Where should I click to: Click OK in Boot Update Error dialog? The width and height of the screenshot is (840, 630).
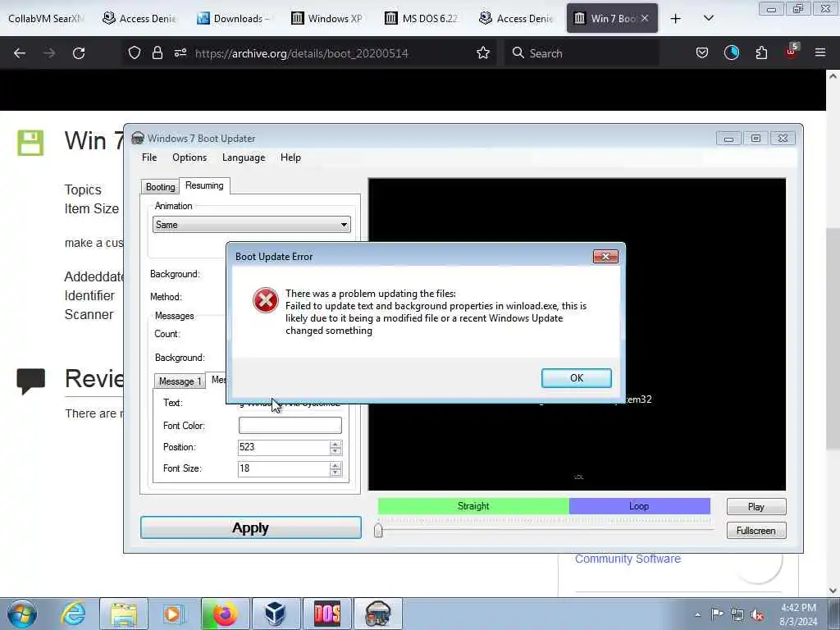coord(576,377)
